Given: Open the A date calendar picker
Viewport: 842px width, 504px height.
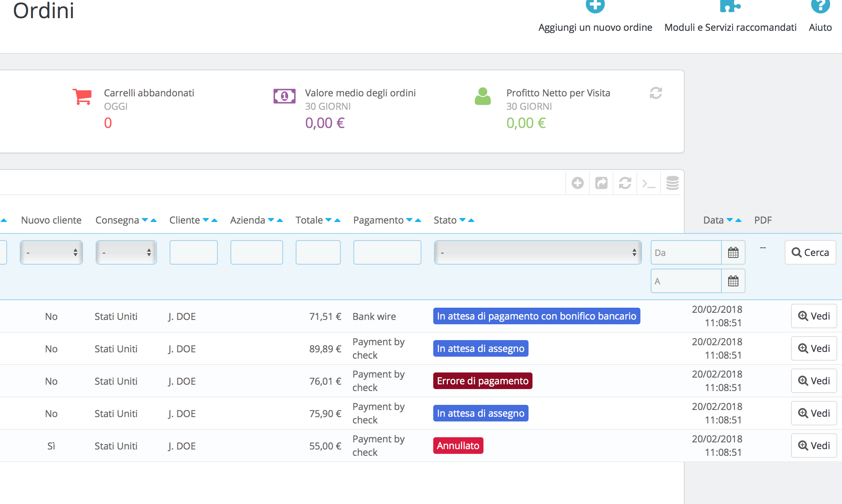Looking at the screenshot, I should [x=733, y=281].
